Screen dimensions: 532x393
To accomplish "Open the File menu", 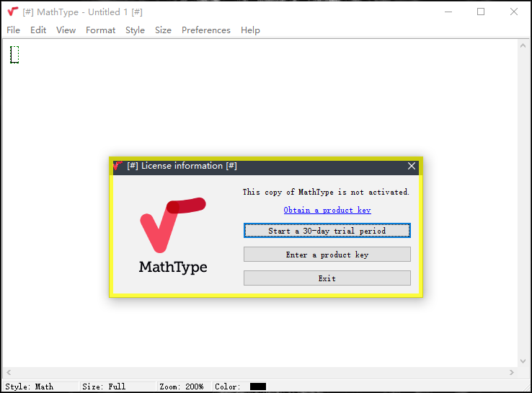I will [14, 30].
